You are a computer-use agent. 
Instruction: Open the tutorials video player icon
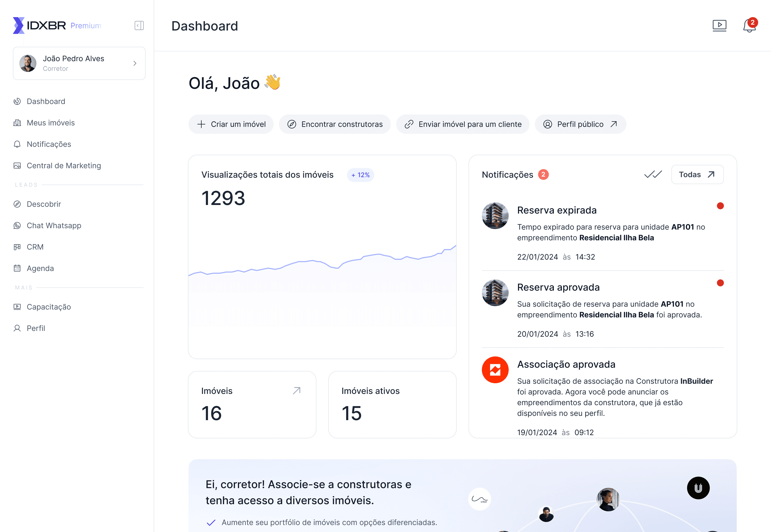coord(720,26)
